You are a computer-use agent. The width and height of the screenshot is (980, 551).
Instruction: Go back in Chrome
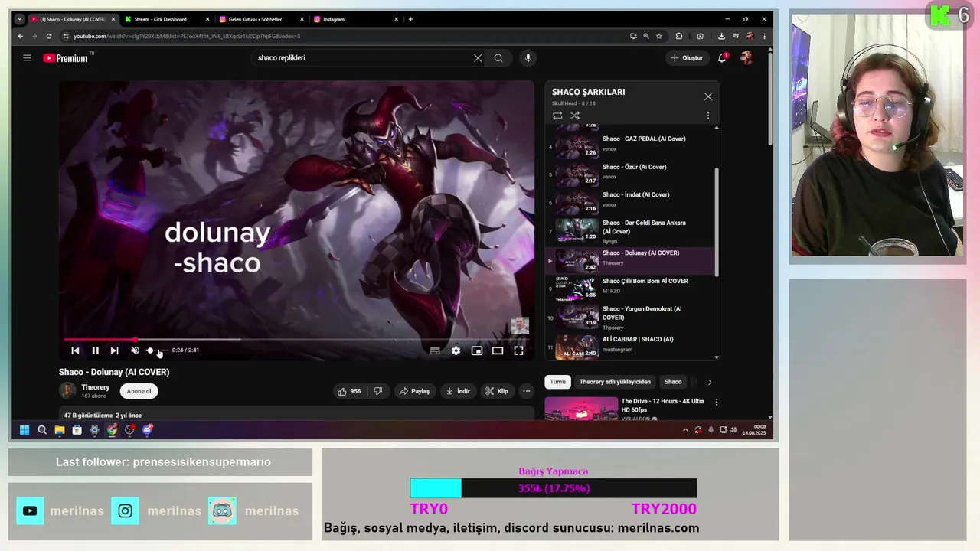21,36
